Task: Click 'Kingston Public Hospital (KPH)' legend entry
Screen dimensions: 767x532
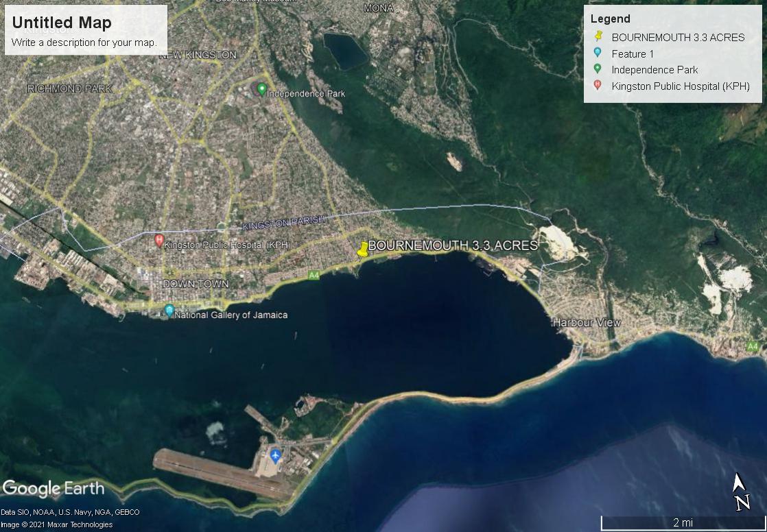Action: 681,86
